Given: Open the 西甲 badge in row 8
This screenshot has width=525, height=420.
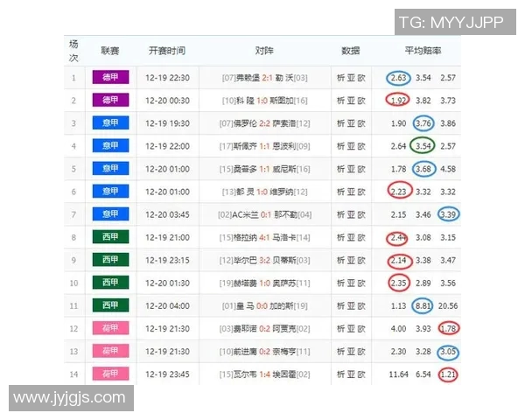Looking at the screenshot, I should click(110, 237).
